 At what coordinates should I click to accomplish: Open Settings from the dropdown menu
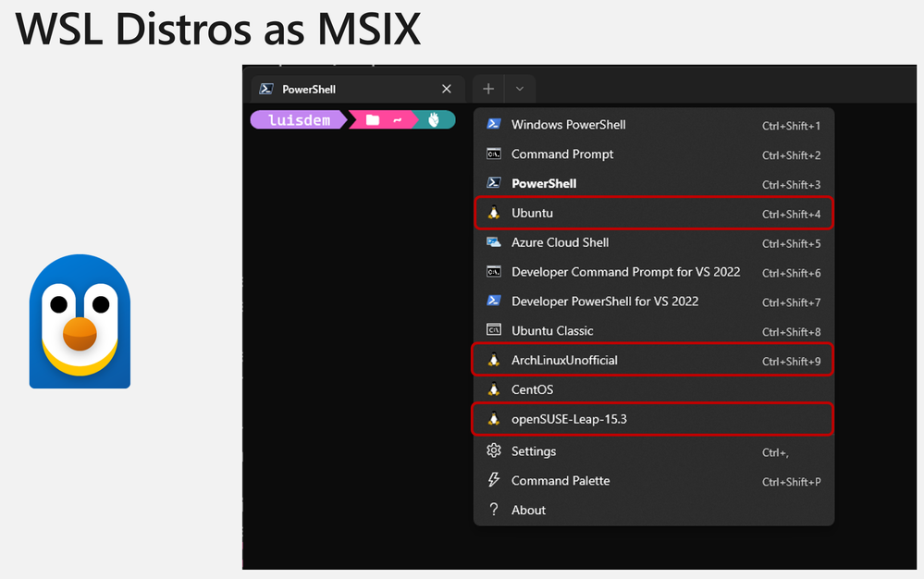(654, 451)
